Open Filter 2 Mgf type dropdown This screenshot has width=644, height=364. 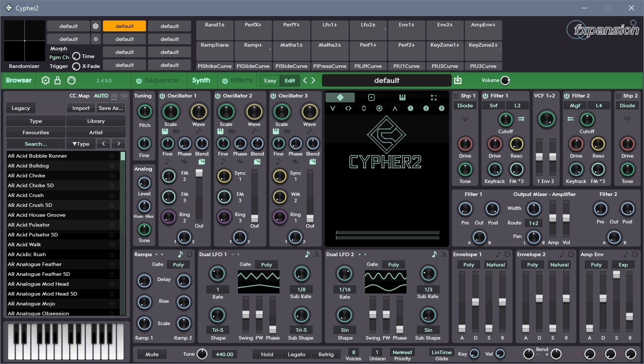pos(575,105)
